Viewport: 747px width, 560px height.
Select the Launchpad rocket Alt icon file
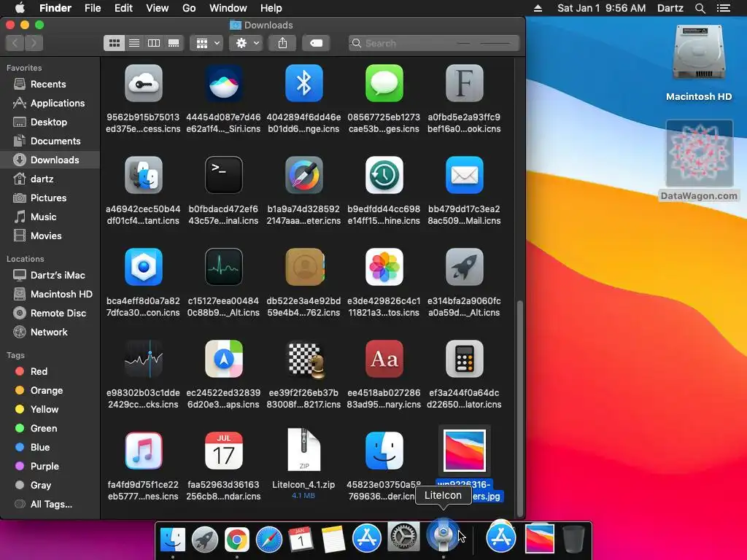point(465,267)
